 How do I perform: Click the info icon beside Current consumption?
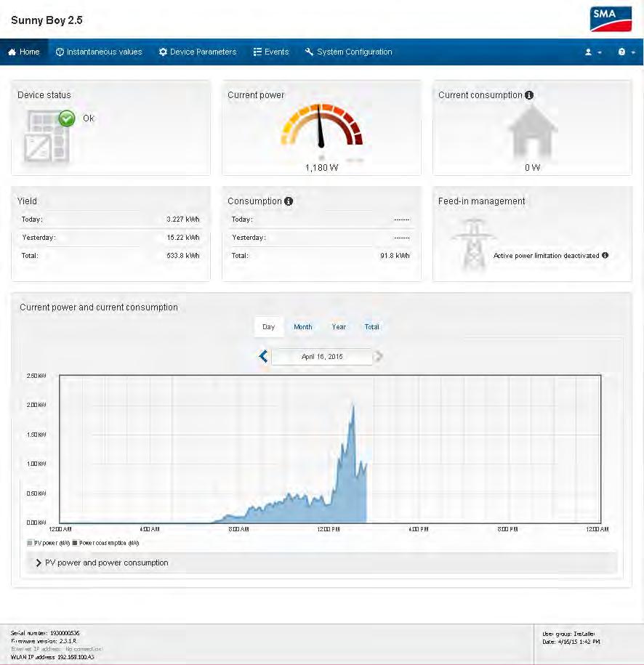(529, 95)
